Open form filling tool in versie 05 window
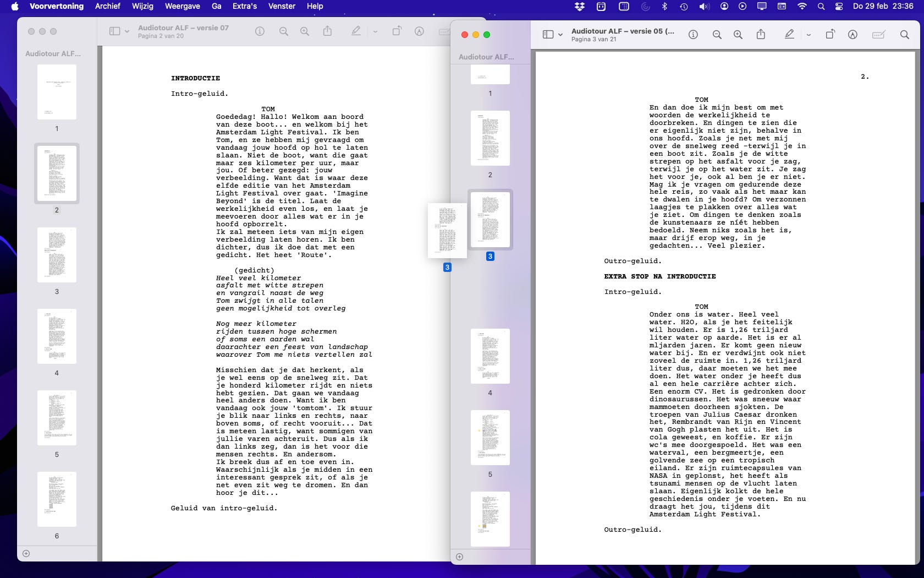This screenshot has width=924, height=578. pos(878,35)
